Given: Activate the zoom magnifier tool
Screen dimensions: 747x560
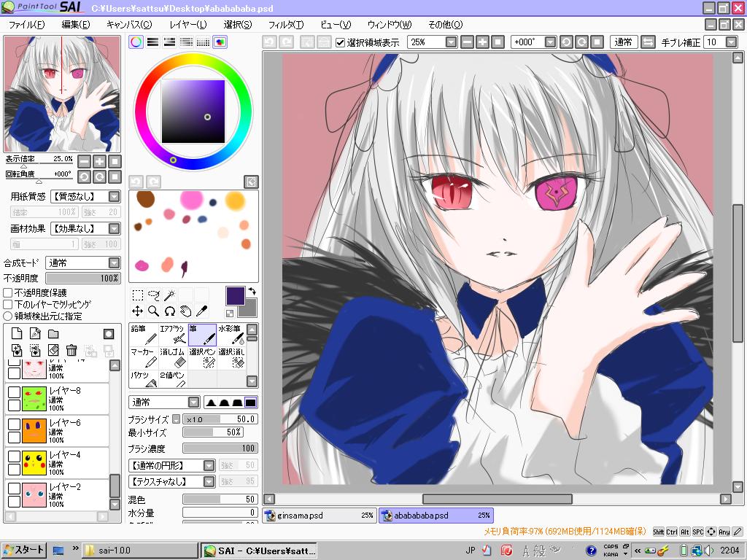Looking at the screenshot, I should [153, 311].
